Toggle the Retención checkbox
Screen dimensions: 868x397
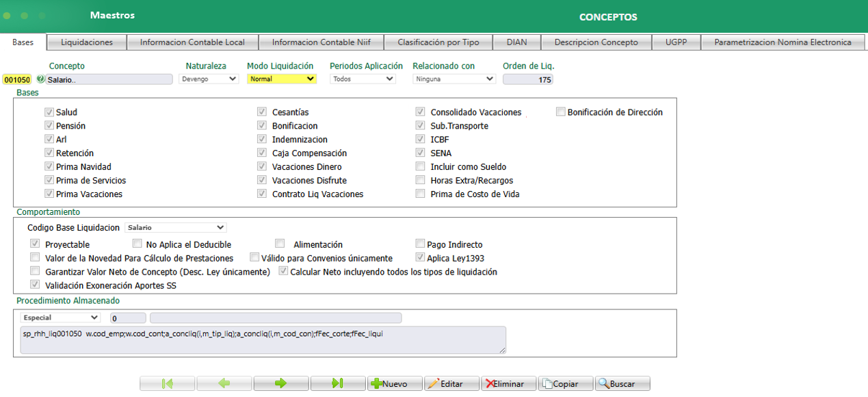tap(49, 153)
